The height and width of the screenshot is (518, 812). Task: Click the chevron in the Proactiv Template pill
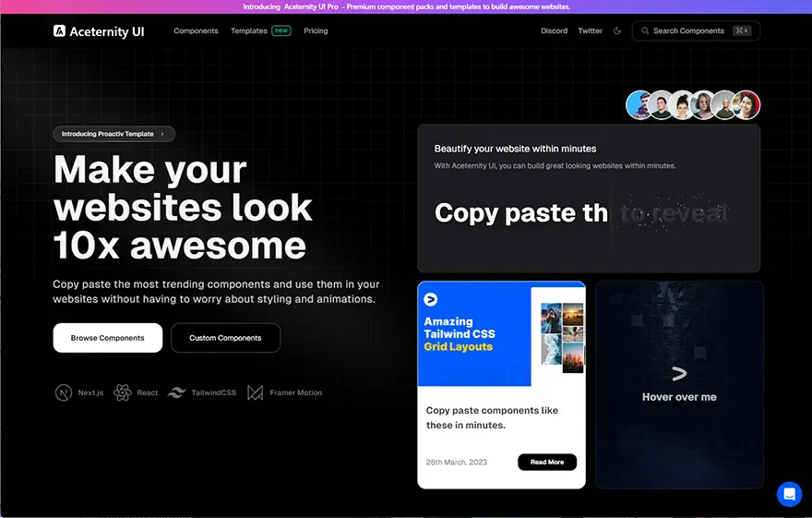click(x=162, y=134)
